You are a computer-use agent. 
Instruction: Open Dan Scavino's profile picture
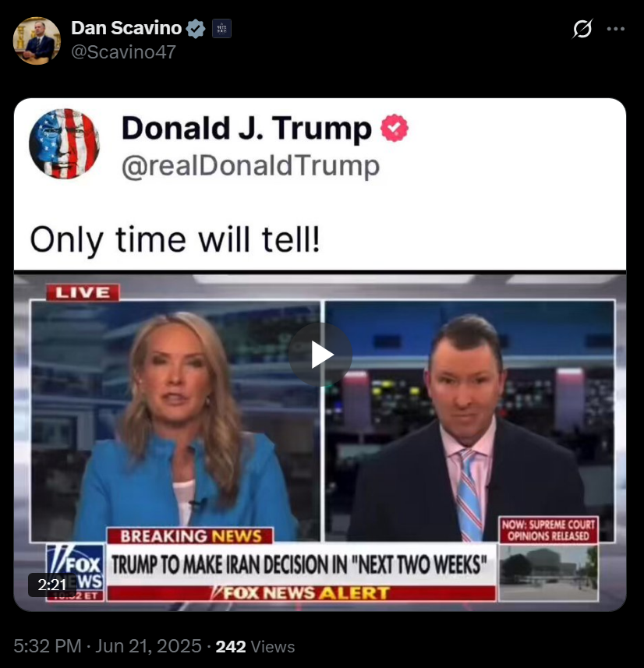pos(37,41)
